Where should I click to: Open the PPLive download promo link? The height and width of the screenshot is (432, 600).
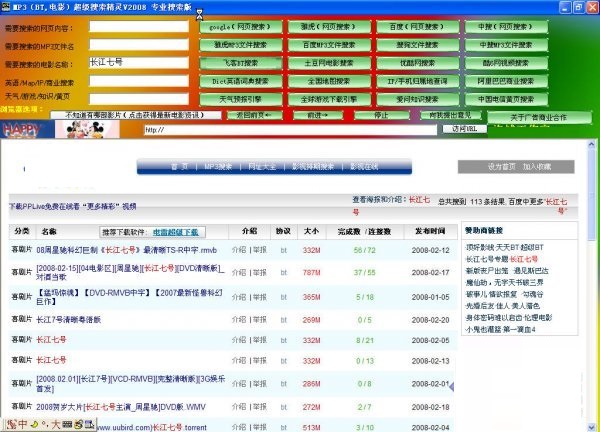73,207
